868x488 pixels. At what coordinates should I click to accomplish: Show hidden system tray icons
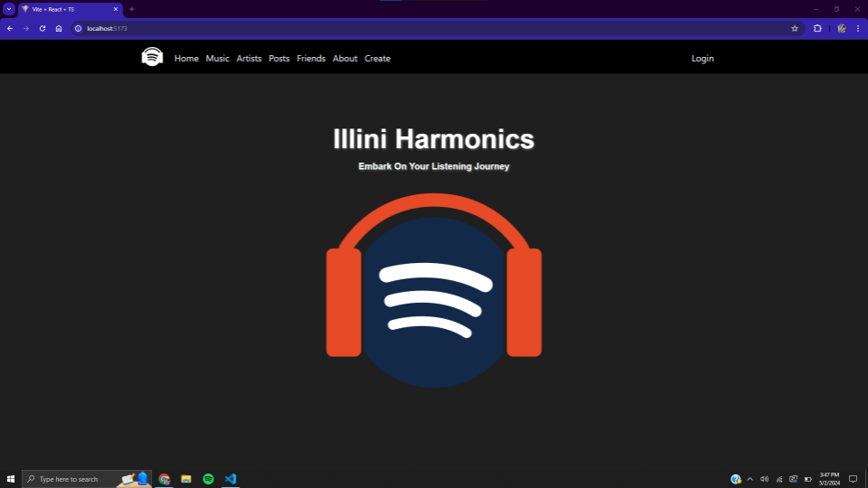coord(750,479)
